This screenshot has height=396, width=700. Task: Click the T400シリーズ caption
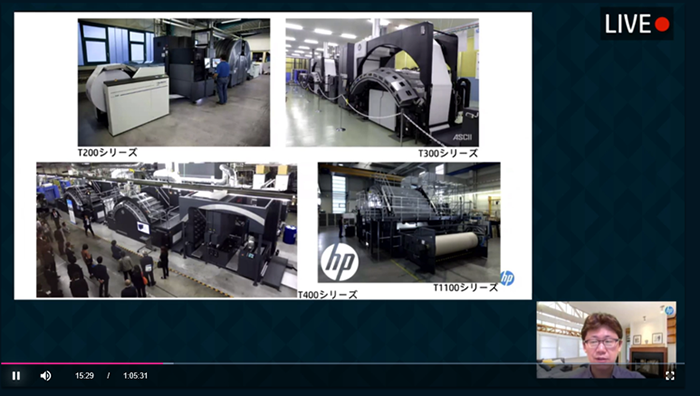click(x=328, y=295)
